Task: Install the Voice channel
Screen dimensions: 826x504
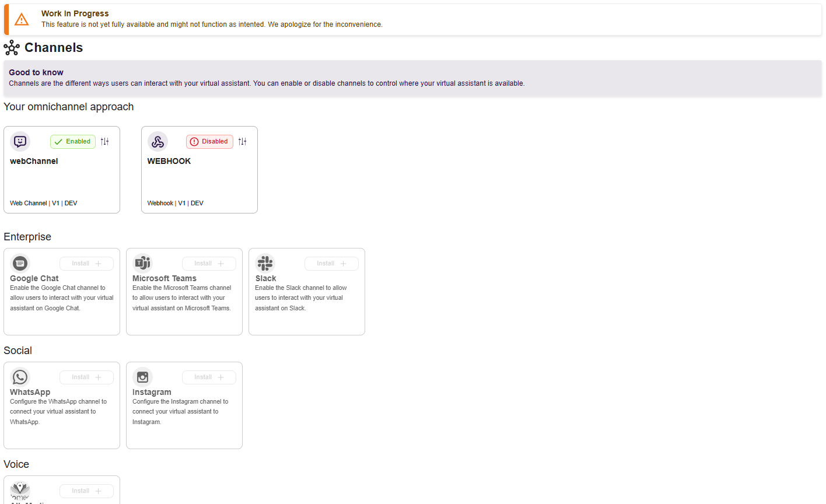Action: click(x=86, y=491)
